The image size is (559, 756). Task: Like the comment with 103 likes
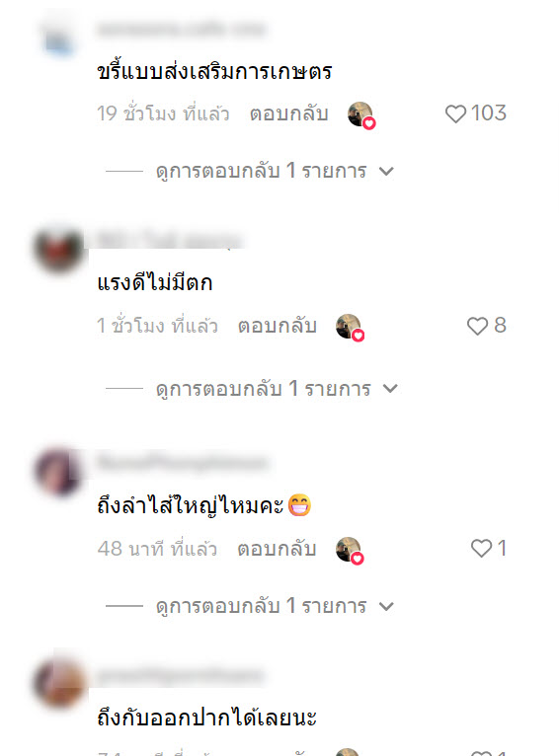455,113
